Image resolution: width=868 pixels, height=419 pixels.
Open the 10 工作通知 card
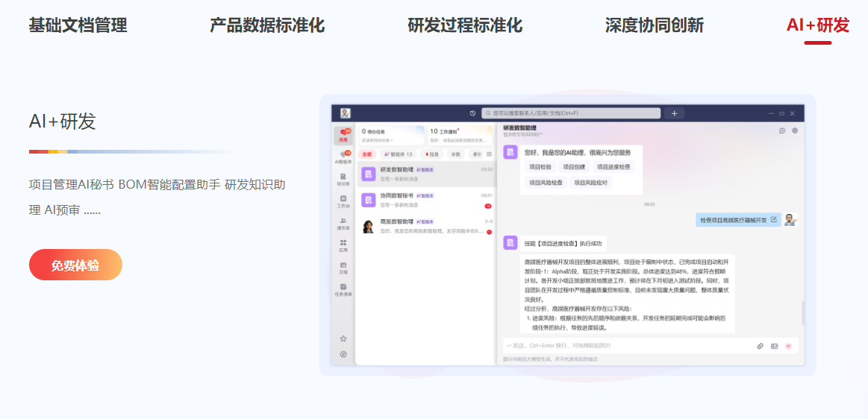pos(460,136)
